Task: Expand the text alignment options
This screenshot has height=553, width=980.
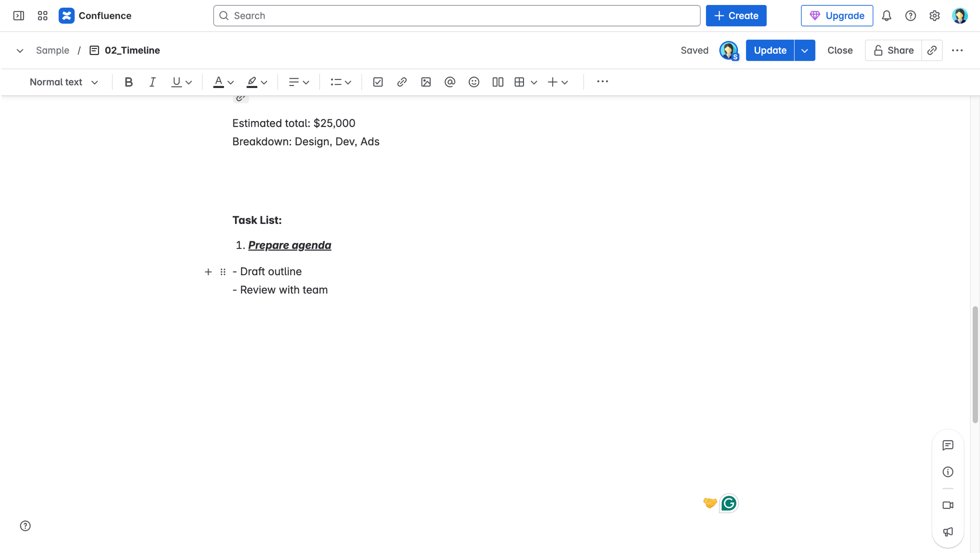Action: pos(299,82)
